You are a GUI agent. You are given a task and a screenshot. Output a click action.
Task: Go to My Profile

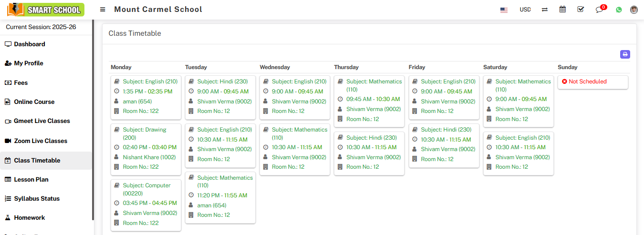(x=47, y=63)
